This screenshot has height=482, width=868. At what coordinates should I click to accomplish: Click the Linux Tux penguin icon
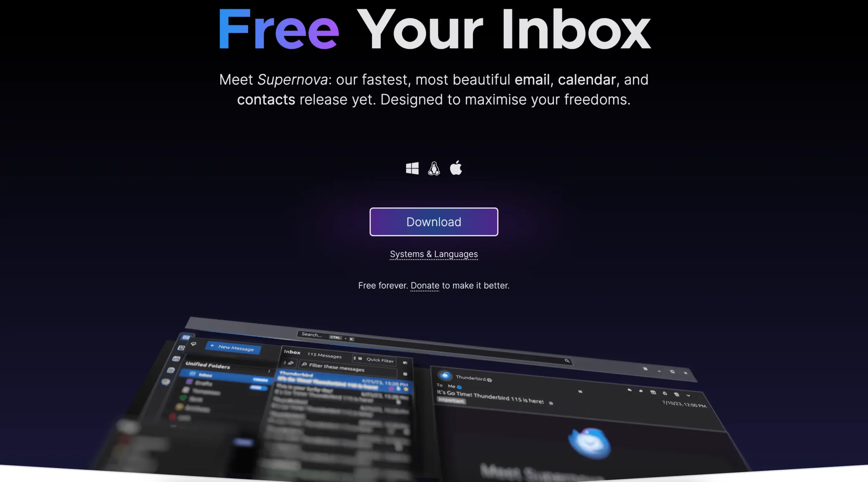433,168
